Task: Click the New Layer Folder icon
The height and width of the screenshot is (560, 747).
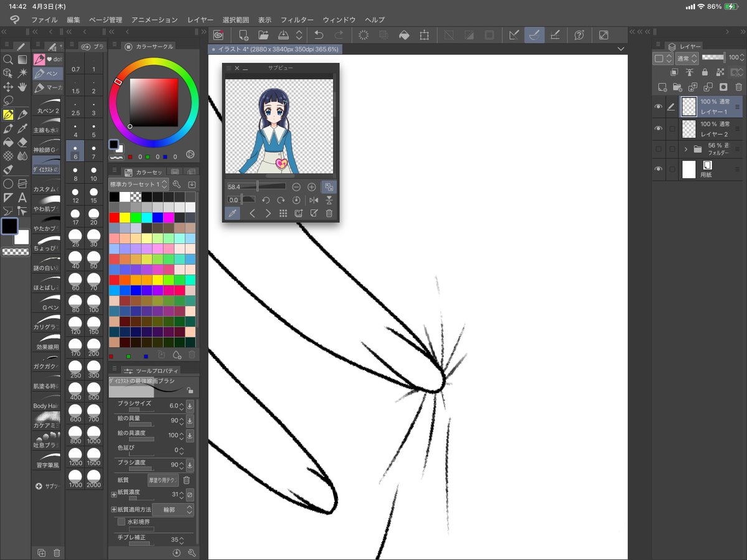Action: tap(677, 86)
